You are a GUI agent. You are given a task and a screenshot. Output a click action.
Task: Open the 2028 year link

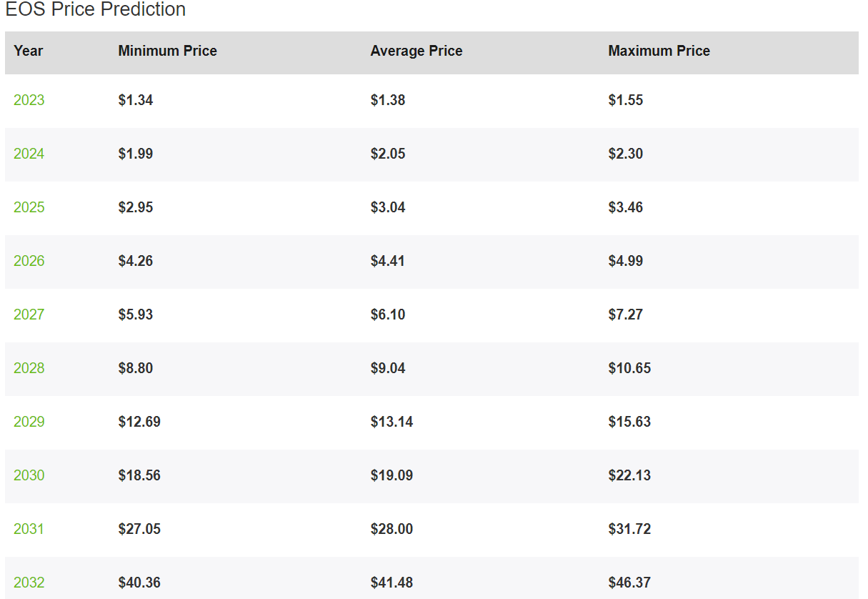point(29,368)
